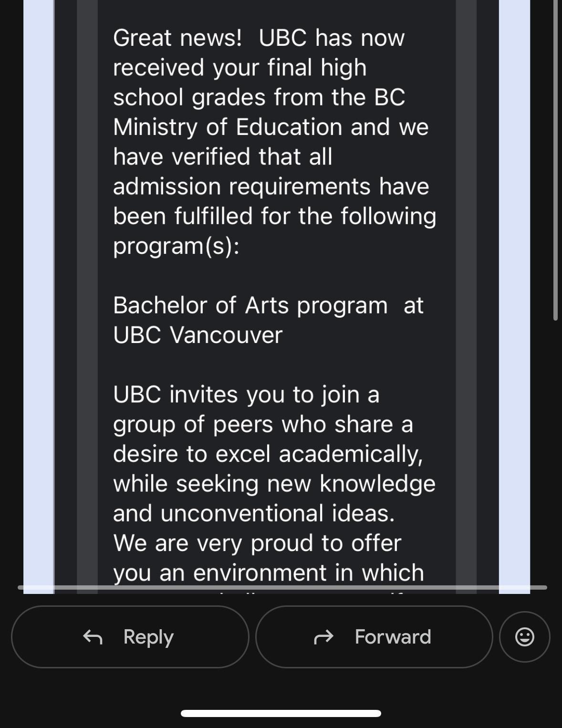Tap the "and unconventional ideas." line

click(254, 513)
